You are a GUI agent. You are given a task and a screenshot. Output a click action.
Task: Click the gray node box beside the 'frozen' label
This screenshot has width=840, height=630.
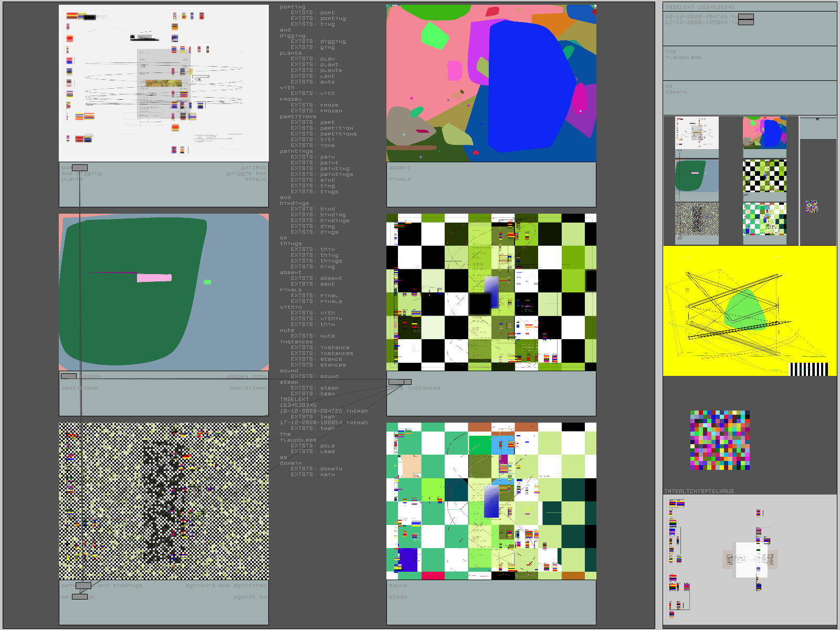point(69,376)
